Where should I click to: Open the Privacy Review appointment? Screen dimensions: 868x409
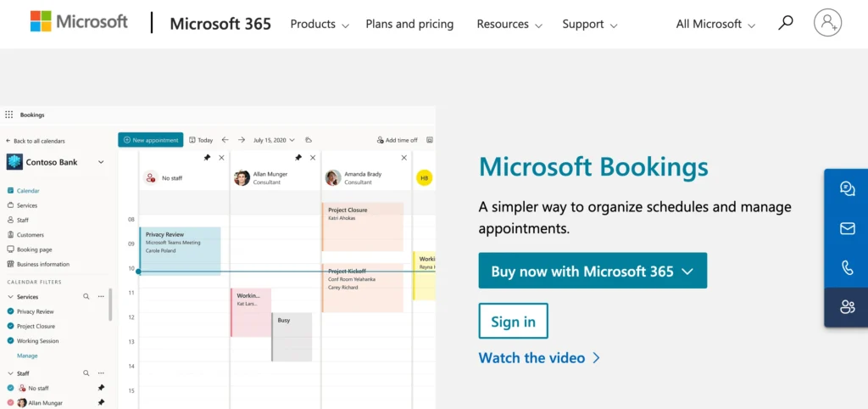pos(180,250)
